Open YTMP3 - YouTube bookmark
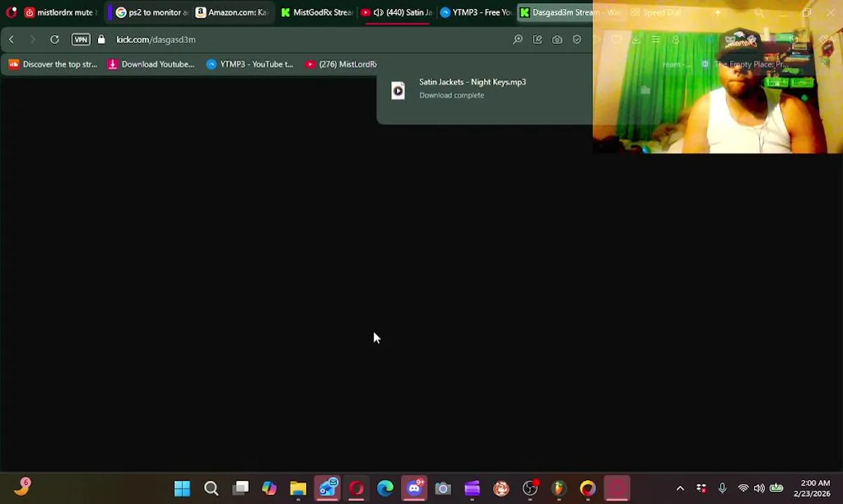The image size is (843, 504). point(250,64)
